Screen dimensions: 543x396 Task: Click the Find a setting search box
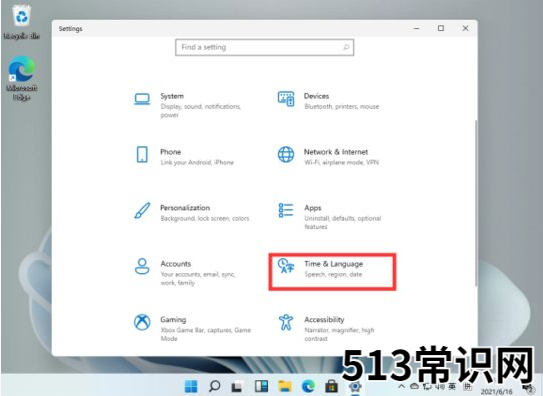(x=264, y=47)
